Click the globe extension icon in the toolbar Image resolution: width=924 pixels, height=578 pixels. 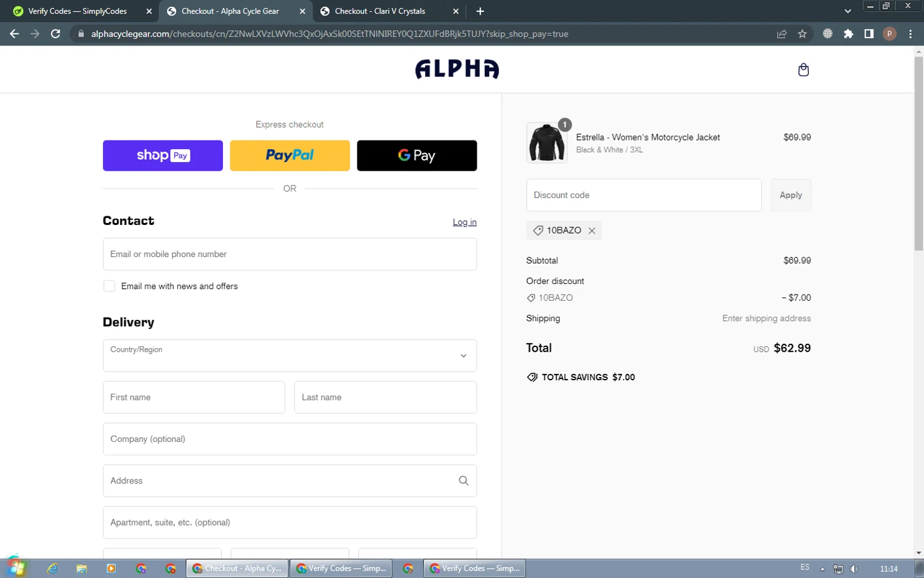(x=828, y=34)
